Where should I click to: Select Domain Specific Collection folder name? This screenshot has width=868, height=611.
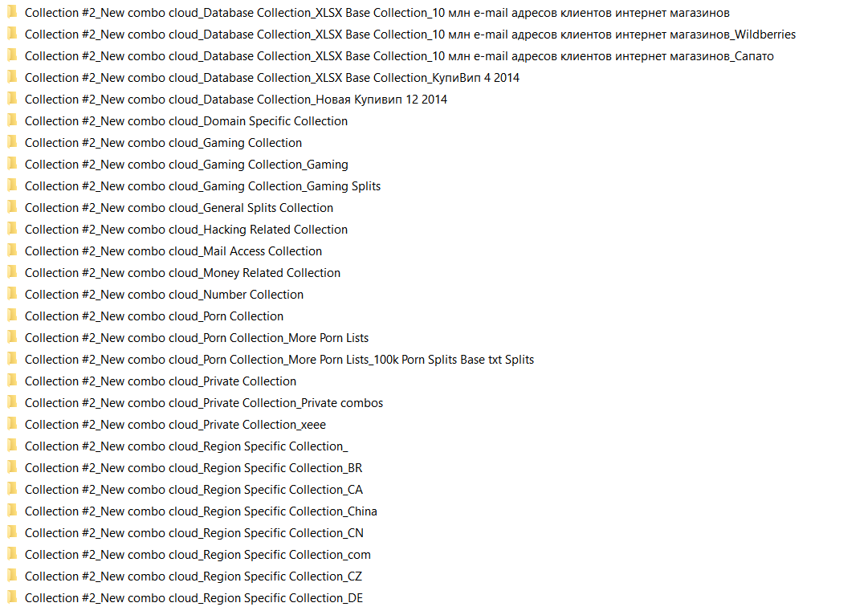tap(186, 121)
